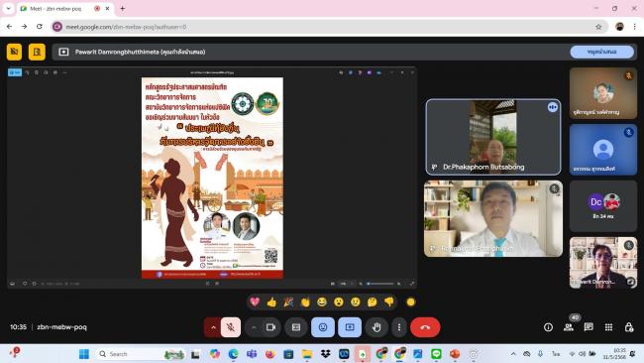Click the present screen button
This screenshot has height=363, width=644.
(x=350, y=327)
